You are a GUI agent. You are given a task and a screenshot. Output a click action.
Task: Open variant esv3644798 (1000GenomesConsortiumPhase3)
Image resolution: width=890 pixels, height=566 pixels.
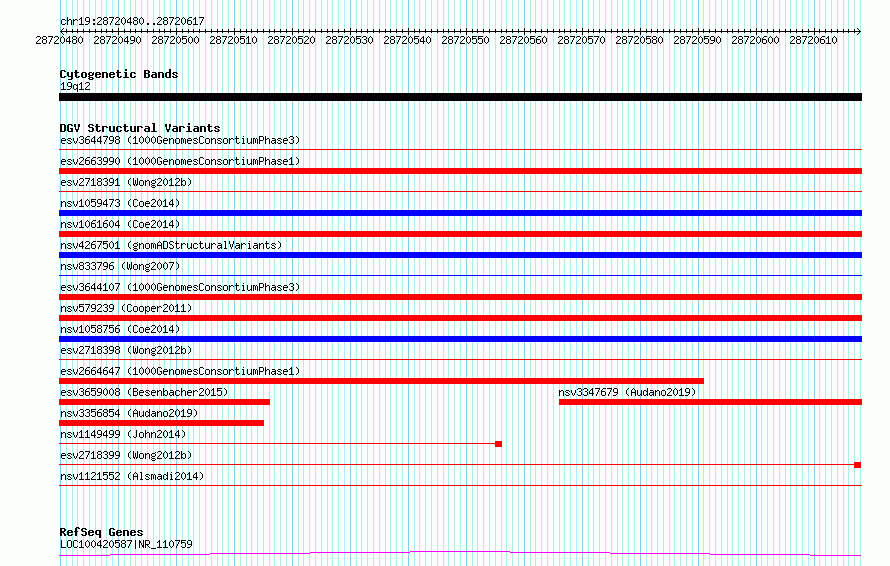click(x=180, y=140)
